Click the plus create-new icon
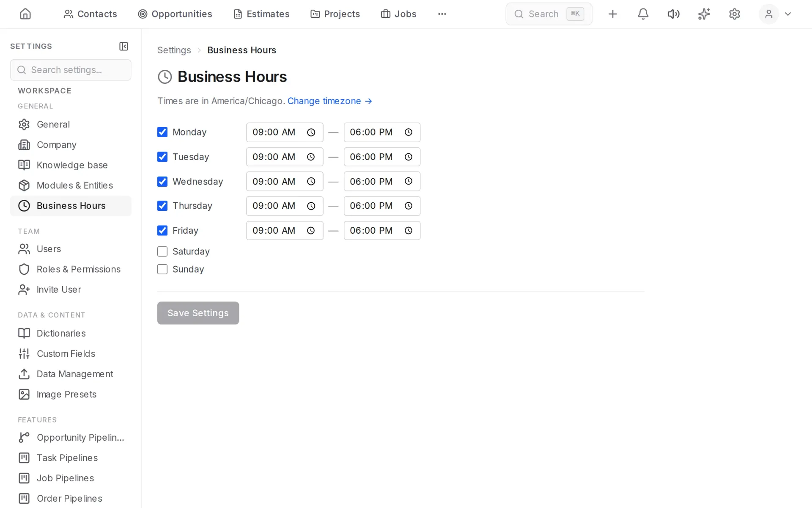Screen dimensions: 812x508 (612, 14)
